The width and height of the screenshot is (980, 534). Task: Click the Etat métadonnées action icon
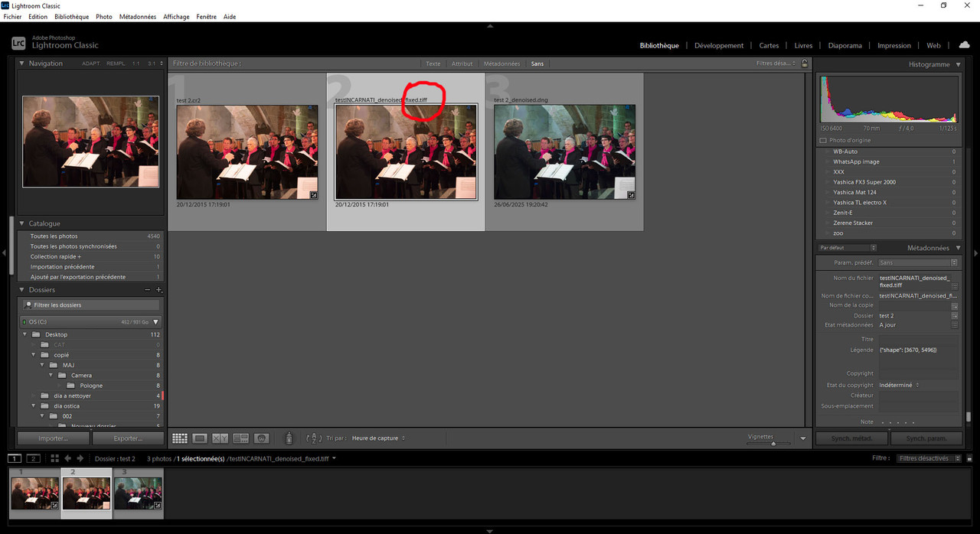point(955,325)
